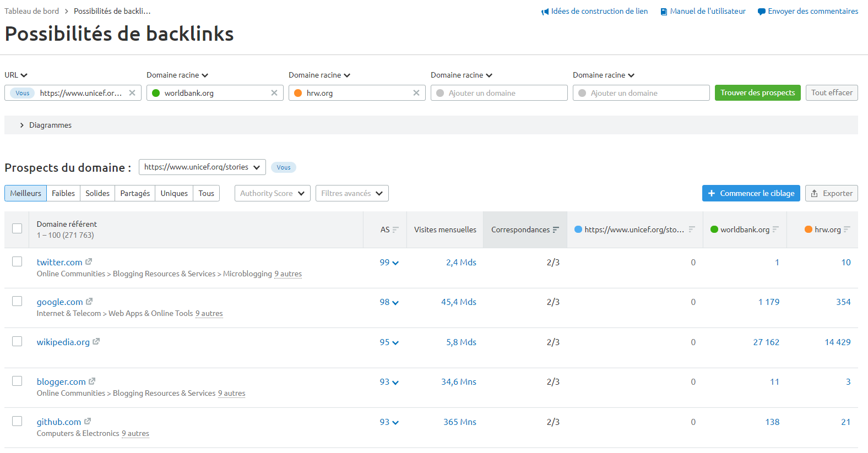Sort by unicef.org/sto... column icon
The image size is (868, 453).
click(692, 230)
